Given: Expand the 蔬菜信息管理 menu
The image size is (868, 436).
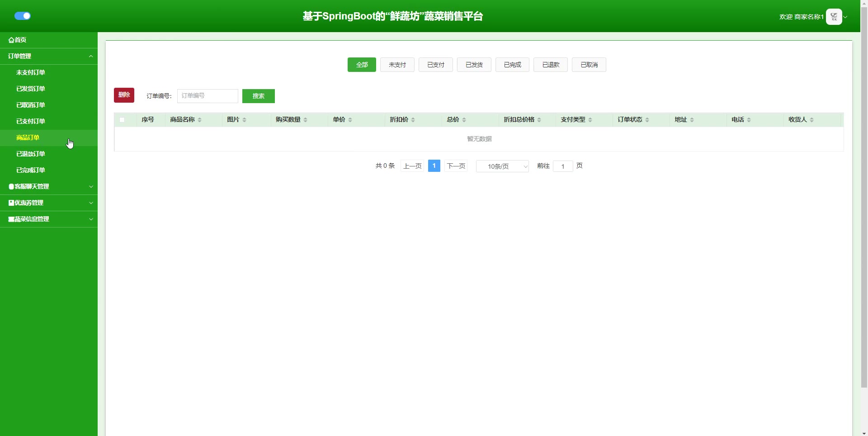Looking at the screenshot, I should (x=49, y=219).
